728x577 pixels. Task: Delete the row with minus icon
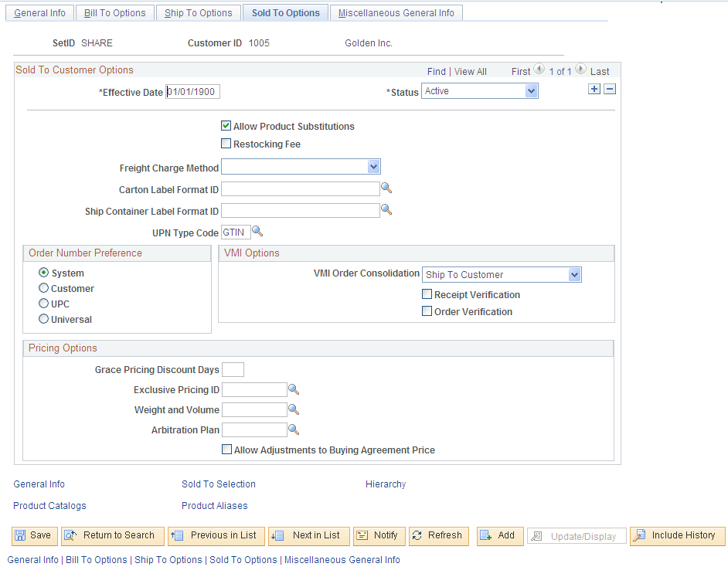[610, 89]
